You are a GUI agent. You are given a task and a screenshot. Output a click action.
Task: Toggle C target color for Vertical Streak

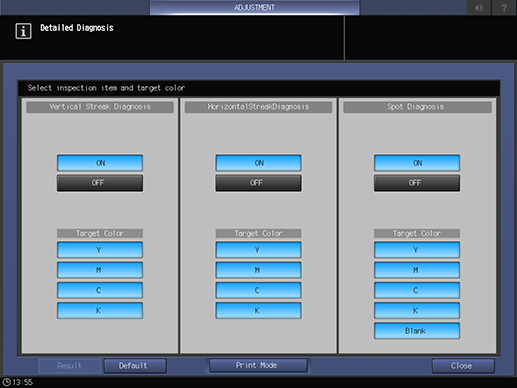coord(100,290)
